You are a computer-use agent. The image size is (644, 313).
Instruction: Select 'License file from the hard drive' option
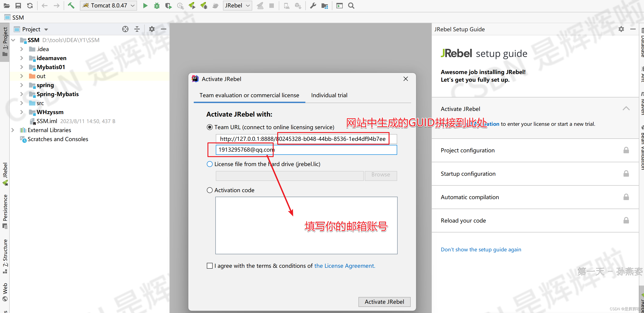209,164
